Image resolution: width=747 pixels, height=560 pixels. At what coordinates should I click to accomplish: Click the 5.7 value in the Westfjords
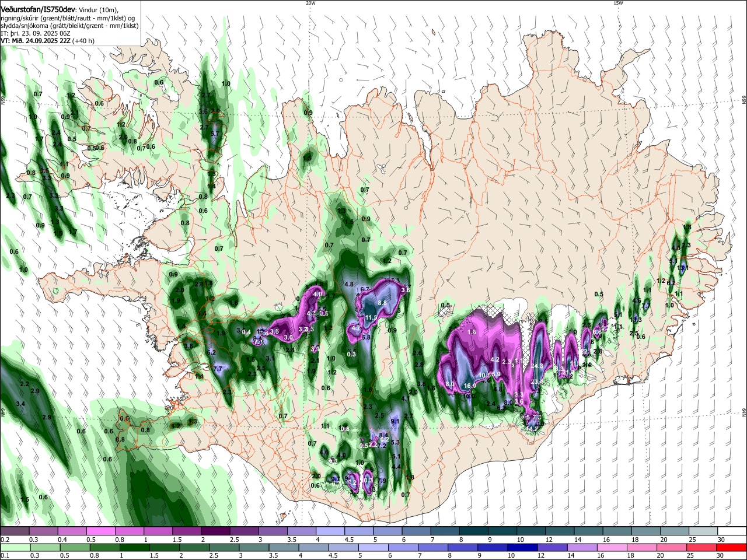pyautogui.click(x=214, y=134)
